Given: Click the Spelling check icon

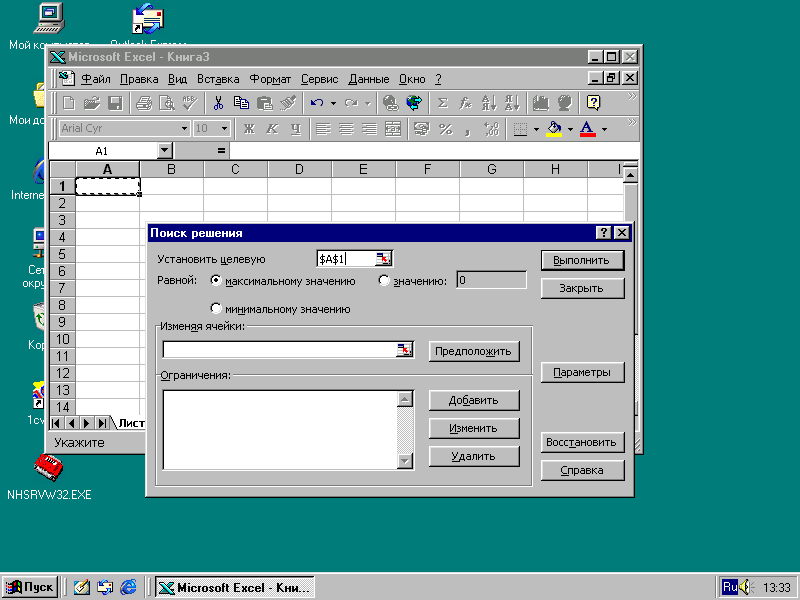Looking at the screenshot, I should (190, 104).
